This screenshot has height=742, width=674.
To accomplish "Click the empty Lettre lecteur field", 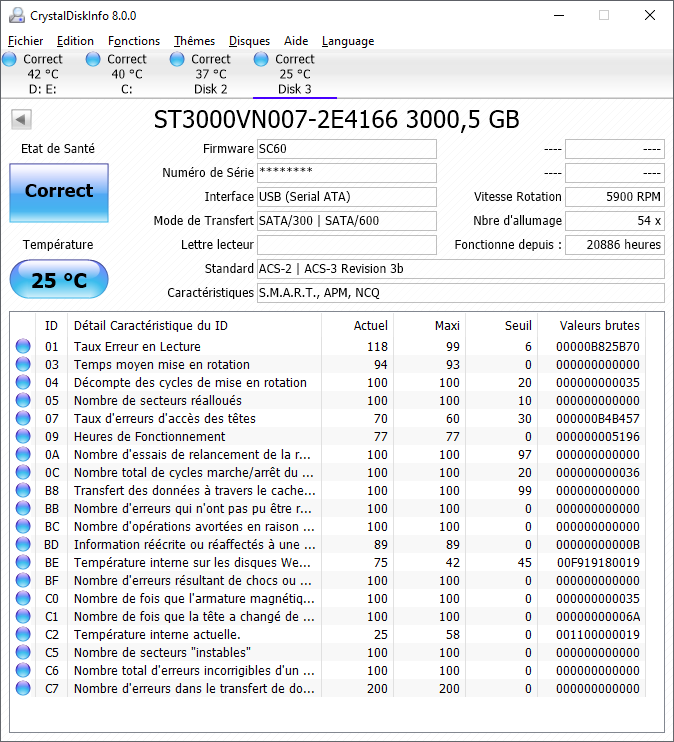I will coord(346,245).
